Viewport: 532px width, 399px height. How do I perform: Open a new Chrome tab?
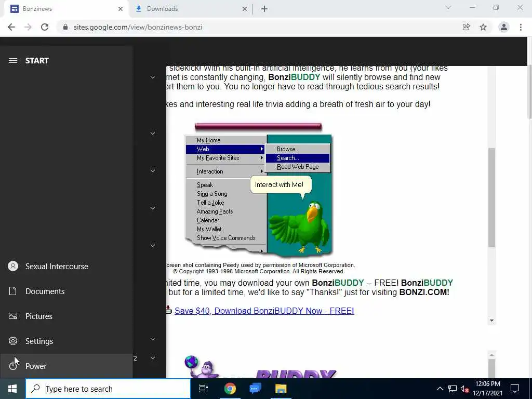(264, 9)
